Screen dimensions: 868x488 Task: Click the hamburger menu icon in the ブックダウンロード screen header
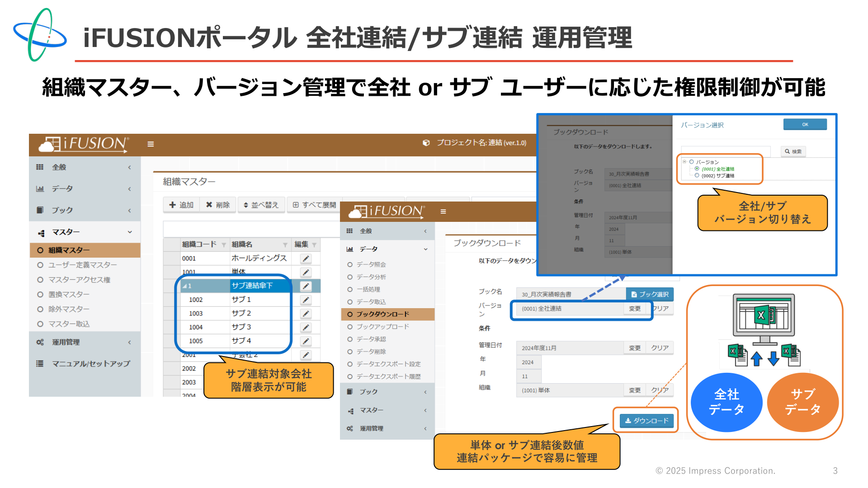[x=443, y=211]
